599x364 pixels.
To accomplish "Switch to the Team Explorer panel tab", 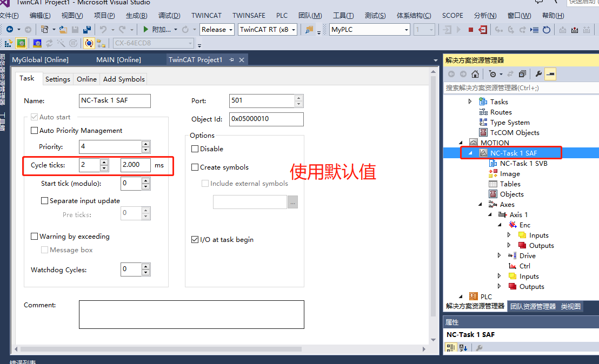I will tap(533, 306).
